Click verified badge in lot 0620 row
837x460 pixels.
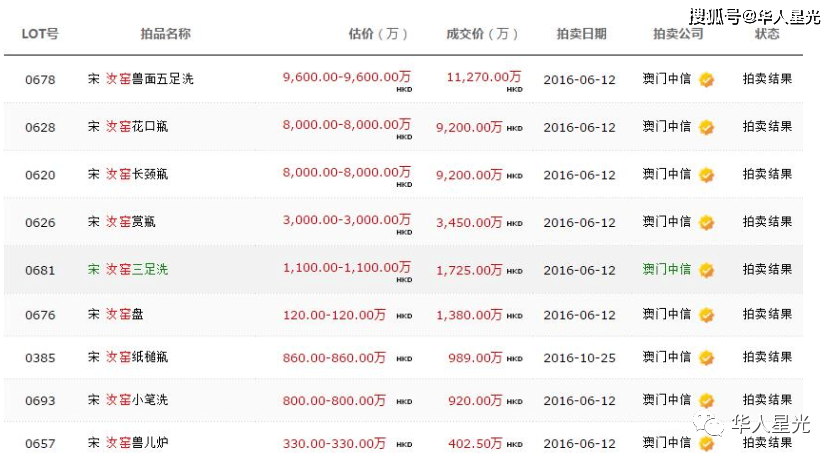(x=707, y=175)
